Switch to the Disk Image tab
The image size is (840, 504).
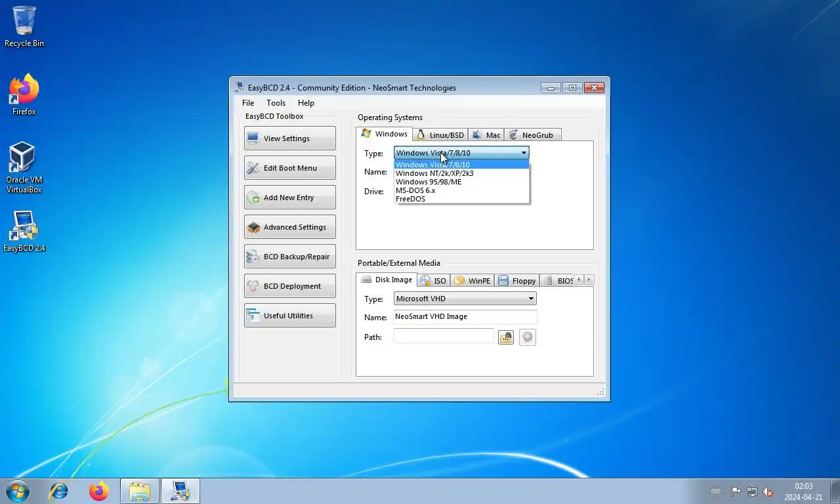coord(387,280)
